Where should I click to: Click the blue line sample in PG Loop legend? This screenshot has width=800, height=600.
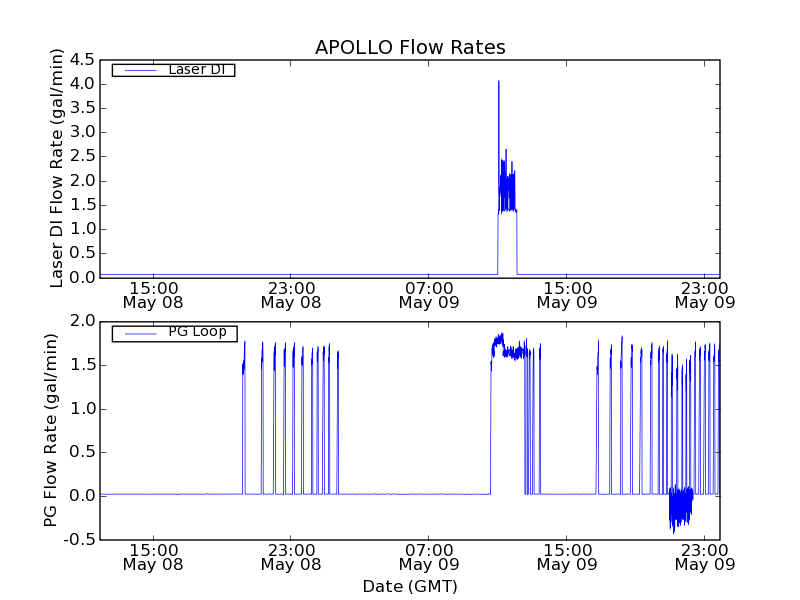137,333
